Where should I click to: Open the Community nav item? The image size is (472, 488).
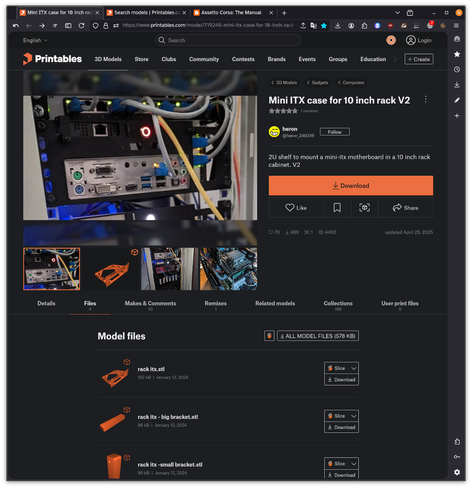click(204, 59)
